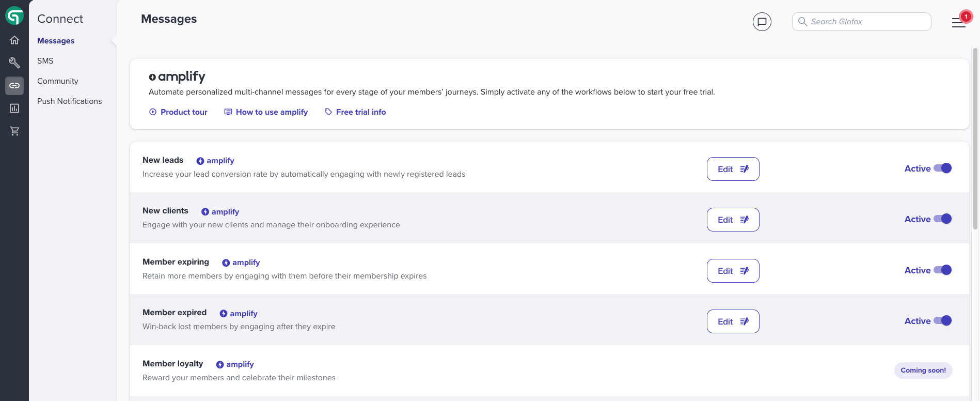The height and width of the screenshot is (401, 980).
Task: Click the Messages page heading
Action: 169,19
